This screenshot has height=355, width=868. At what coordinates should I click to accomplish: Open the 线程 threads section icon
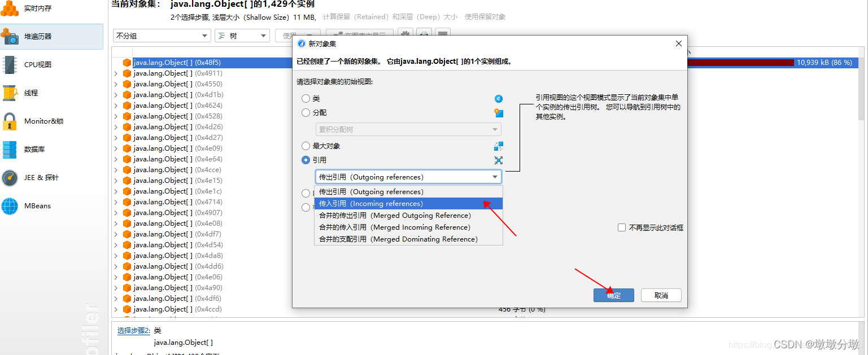[x=10, y=93]
